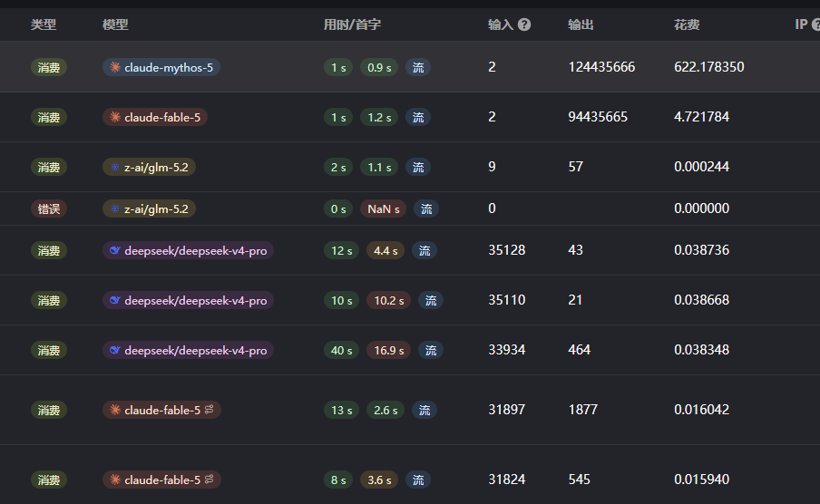Click the 消费 tag in the 0.038736 row
Screen dimensions: 820x504
coord(49,250)
